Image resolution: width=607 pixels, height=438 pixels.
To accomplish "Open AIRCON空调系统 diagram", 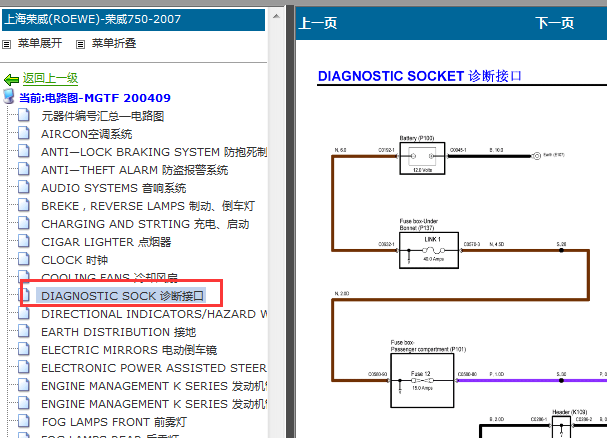I will (87, 134).
